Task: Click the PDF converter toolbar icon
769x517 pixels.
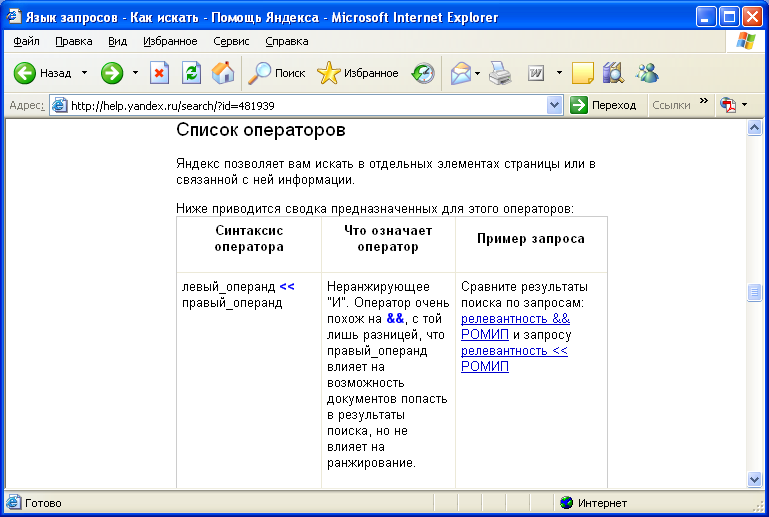Action: pos(728,105)
